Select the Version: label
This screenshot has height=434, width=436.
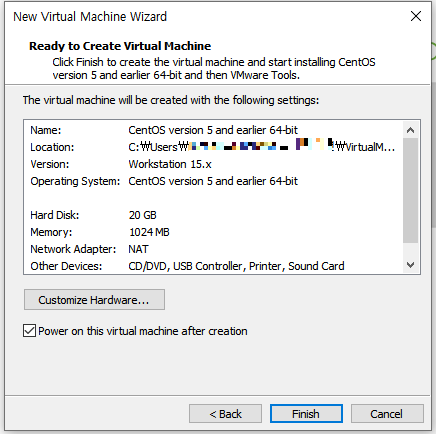[x=50, y=164]
